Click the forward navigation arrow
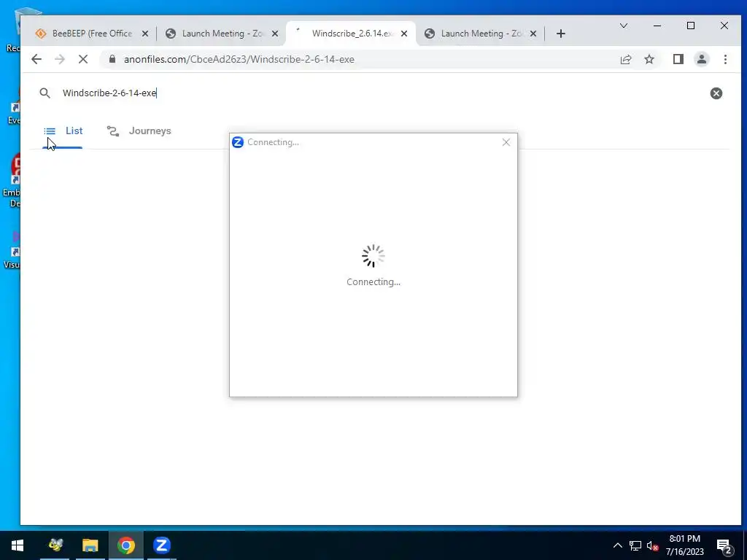Image resolution: width=747 pixels, height=560 pixels. (x=60, y=59)
